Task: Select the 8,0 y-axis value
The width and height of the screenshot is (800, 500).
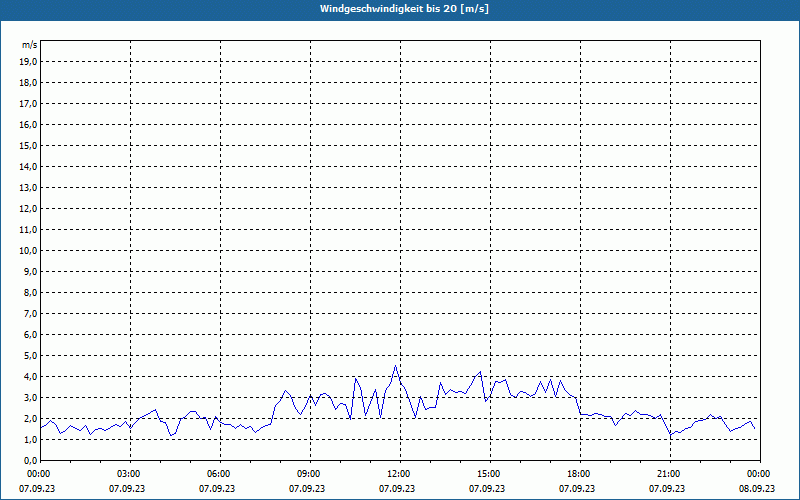Action: 30,292
